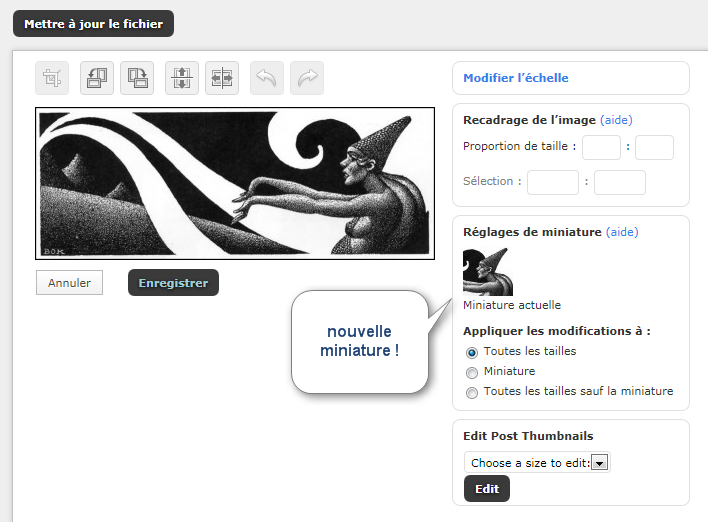Click the Edit Post Thumbnails heading
Screen dimensions: 708x522
(x=528, y=436)
